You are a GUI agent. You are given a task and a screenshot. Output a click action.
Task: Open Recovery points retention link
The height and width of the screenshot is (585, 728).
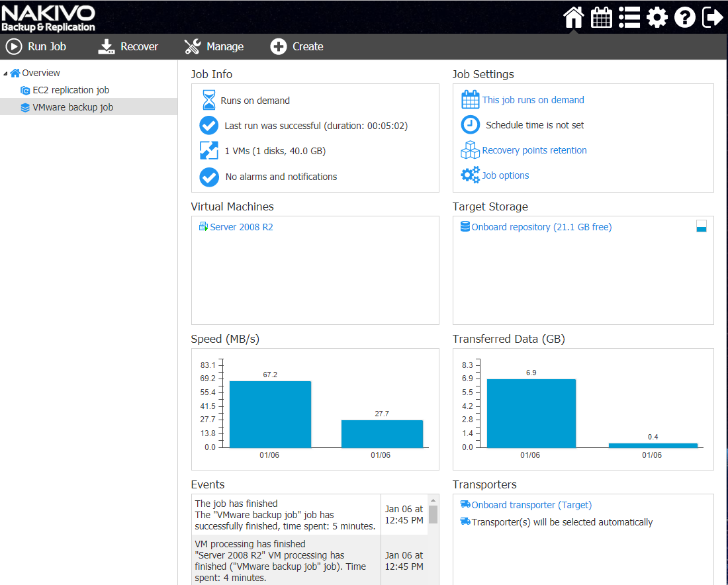coord(534,150)
